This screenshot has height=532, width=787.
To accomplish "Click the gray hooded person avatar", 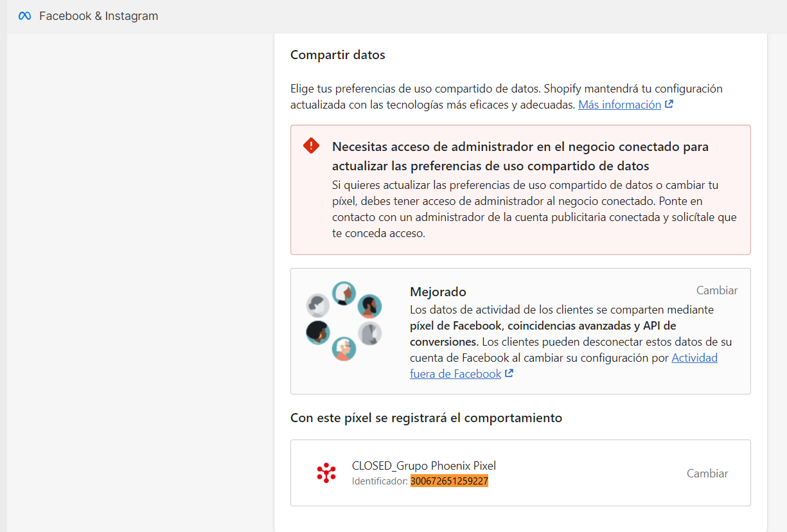I will [369, 333].
